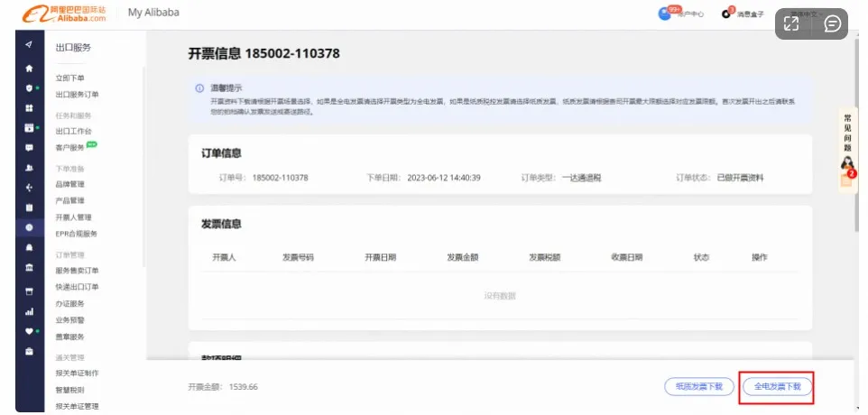Go to 出口工作台 menu item
Screen dimensions: 868x415
pos(74,131)
